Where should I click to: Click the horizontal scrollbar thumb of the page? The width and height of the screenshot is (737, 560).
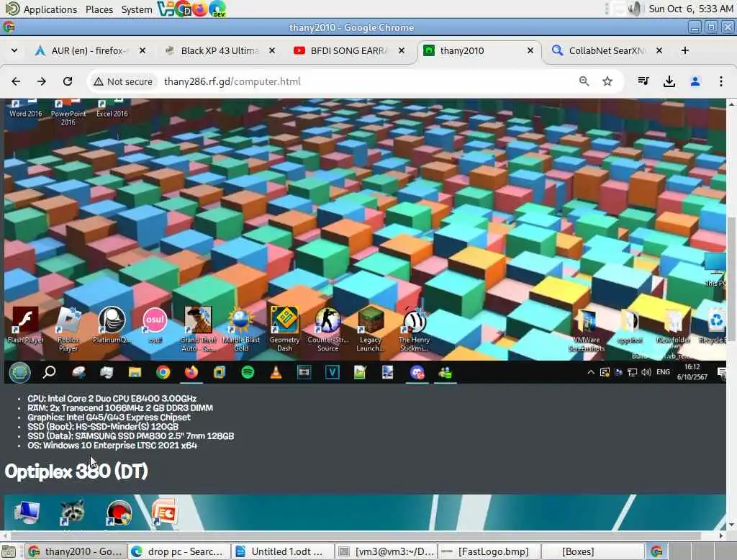(356, 536)
